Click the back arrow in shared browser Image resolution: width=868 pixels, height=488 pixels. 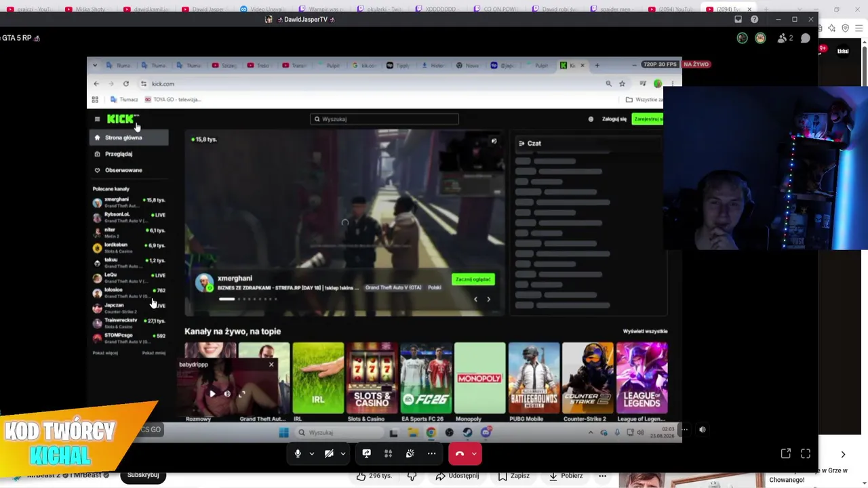tap(96, 84)
